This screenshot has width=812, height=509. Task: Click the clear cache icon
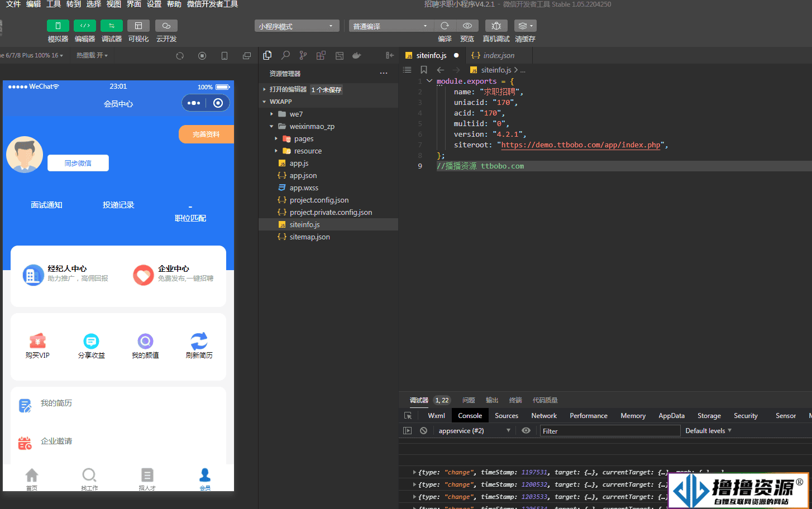525,26
